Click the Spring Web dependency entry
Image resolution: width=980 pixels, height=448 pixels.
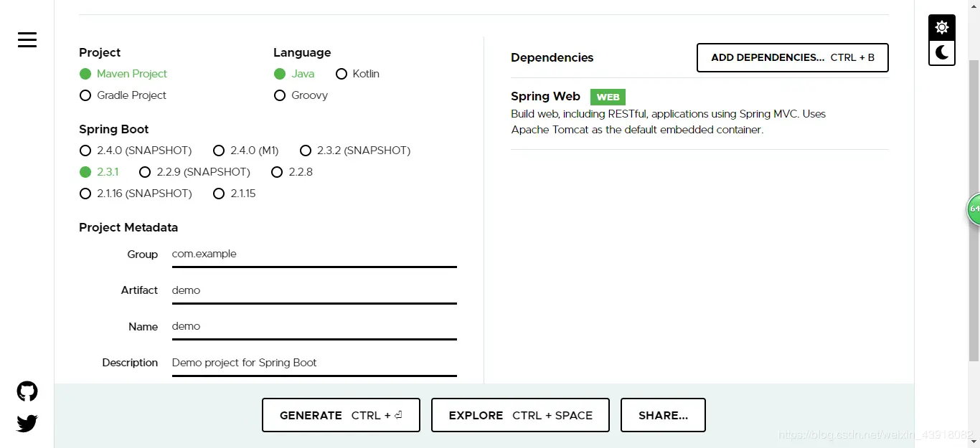coord(545,97)
